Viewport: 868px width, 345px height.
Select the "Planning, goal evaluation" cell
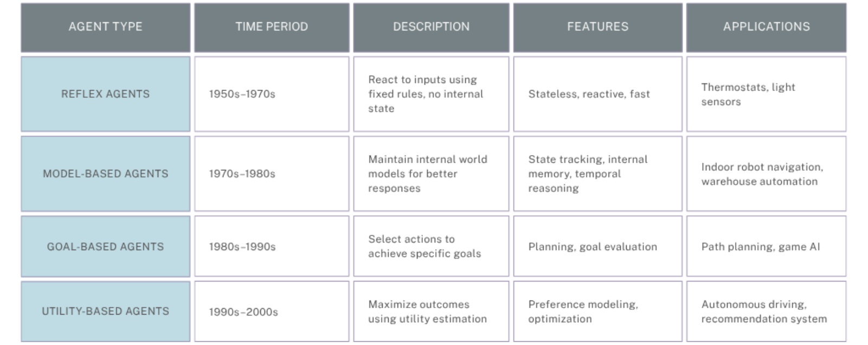pos(593,247)
